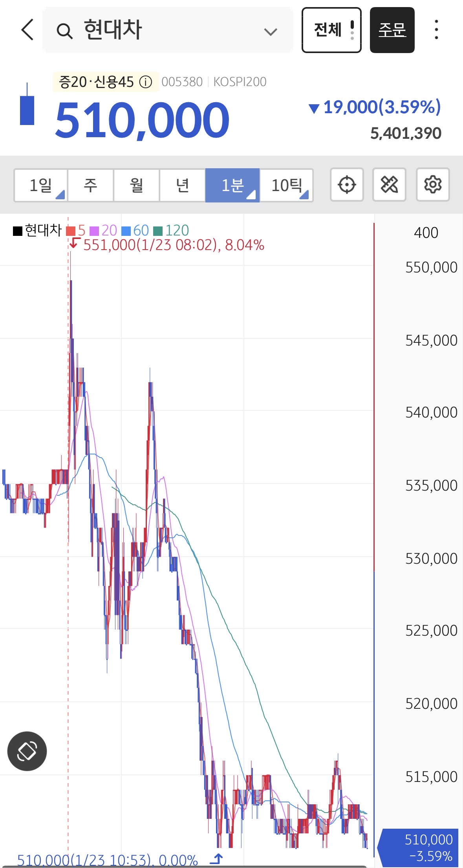The height and width of the screenshot is (868, 463).
Task: Tap the info icon beside 신용45
Action: (146, 82)
